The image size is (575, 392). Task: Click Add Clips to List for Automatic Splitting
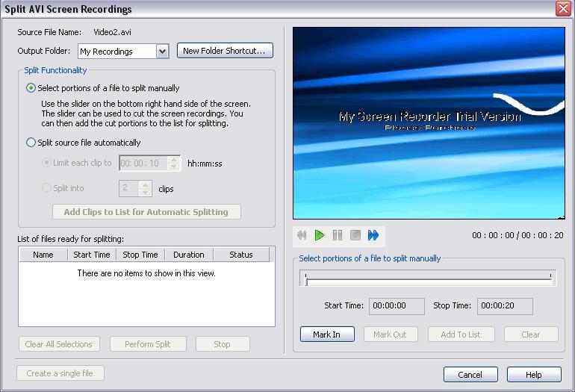point(146,212)
